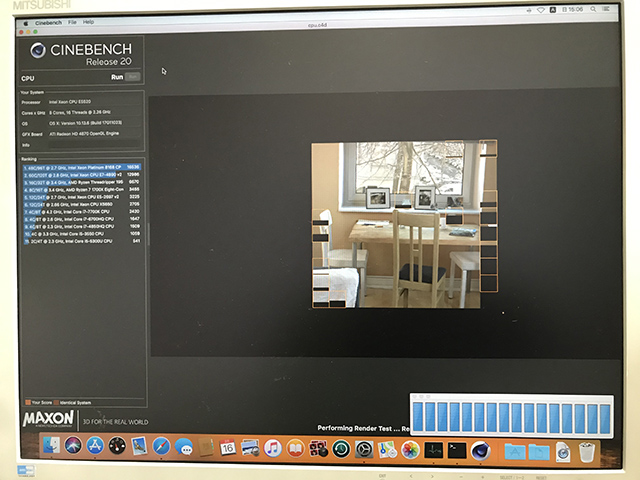
Task: Open the input source 'A' menu
Action: tap(553, 10)
